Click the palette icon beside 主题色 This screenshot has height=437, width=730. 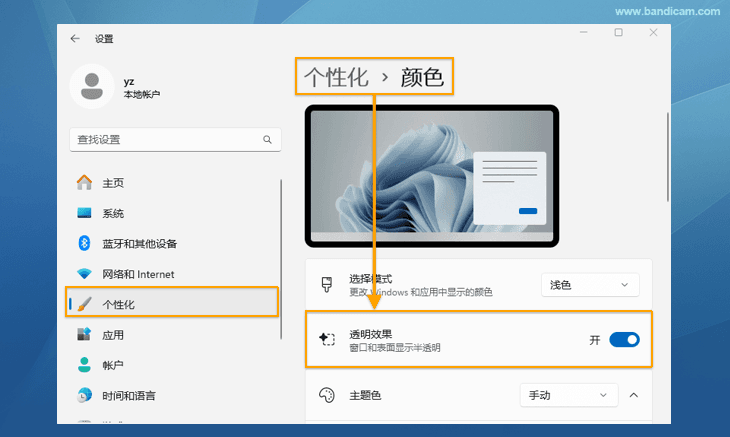[327, 395]
